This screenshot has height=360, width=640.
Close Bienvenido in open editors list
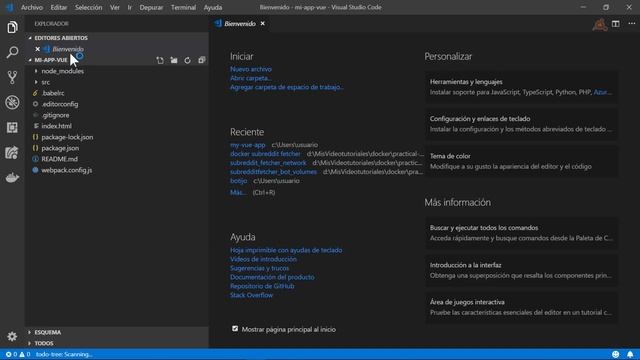[x=38, y=49]
